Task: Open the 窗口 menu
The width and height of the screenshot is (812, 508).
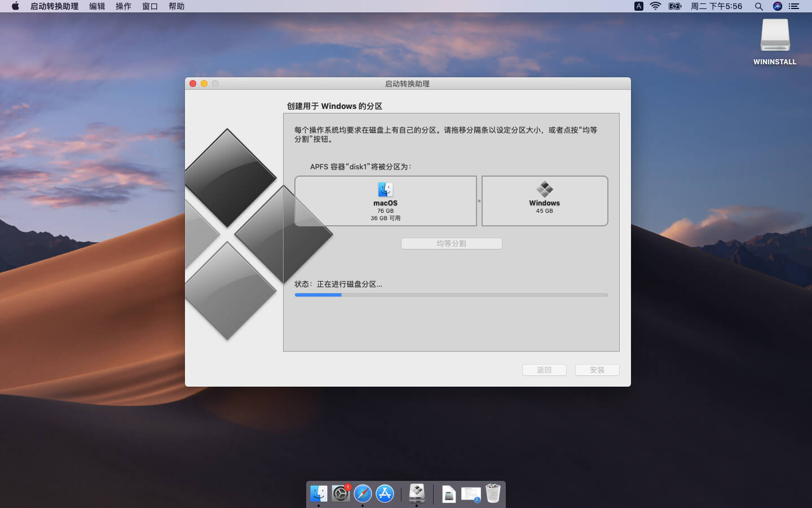Action: 150,6
